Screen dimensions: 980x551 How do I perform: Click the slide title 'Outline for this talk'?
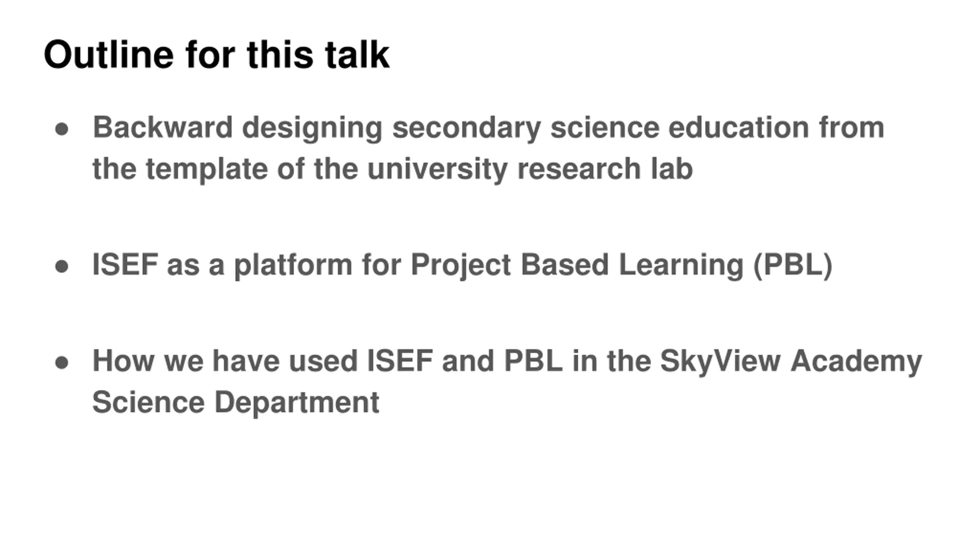click(217, 55)
